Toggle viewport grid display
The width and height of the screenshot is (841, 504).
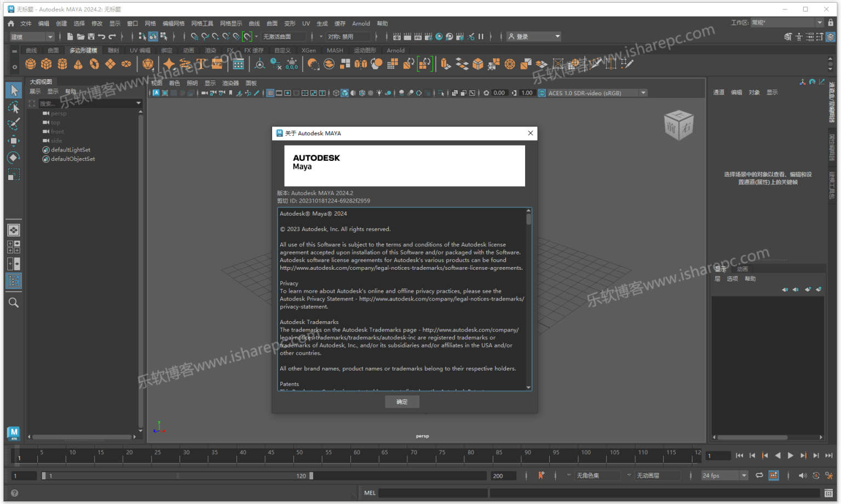click(x=270, y=93)
